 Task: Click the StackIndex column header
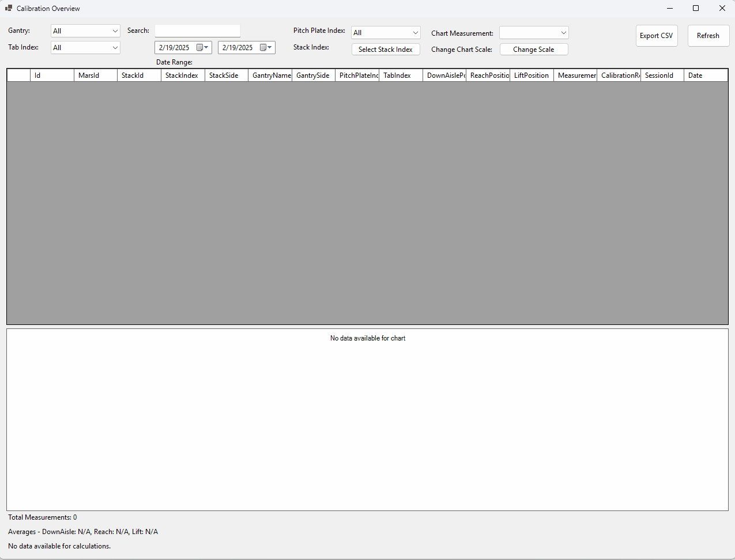(x=182, y=75)
